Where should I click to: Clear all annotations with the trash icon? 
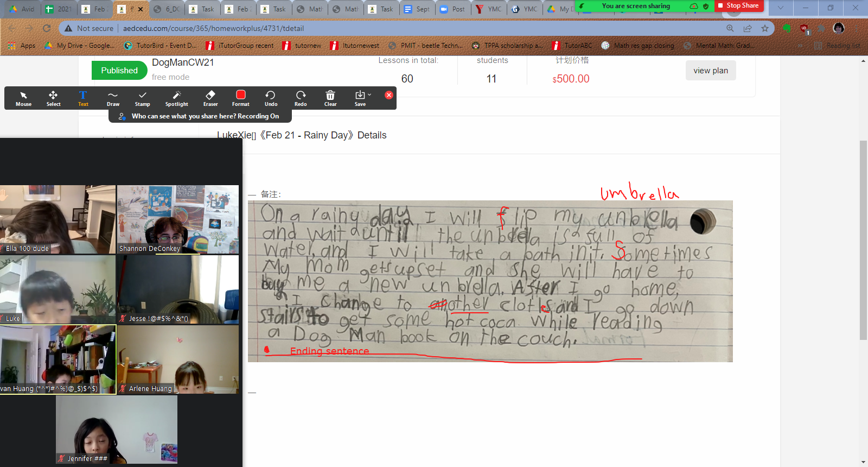pyautogui.click(x=330, y=98)
